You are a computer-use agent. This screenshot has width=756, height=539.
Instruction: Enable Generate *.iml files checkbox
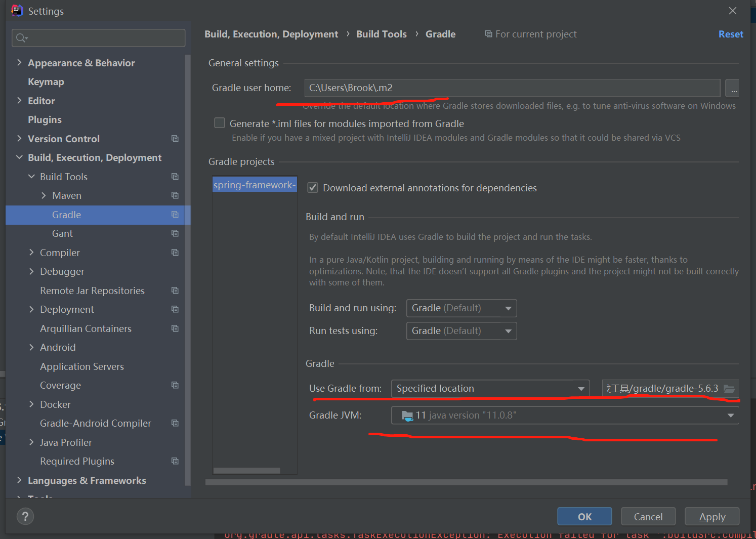220,123
